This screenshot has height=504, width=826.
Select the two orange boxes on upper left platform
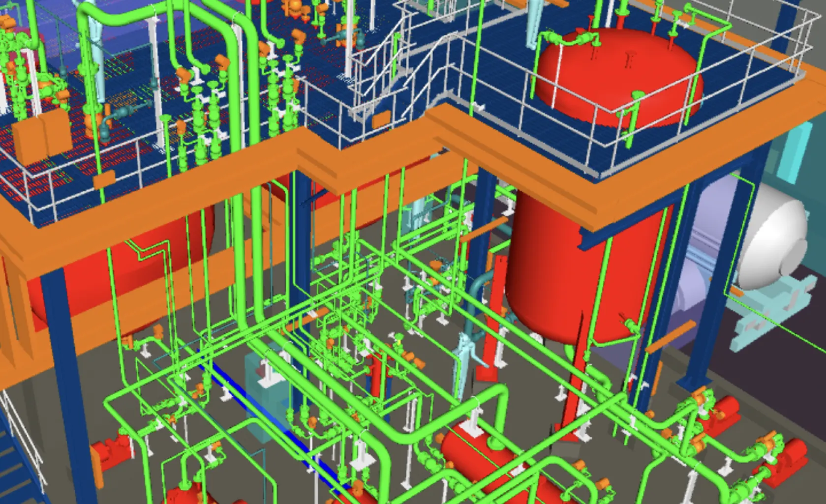[x=42, y=138]
